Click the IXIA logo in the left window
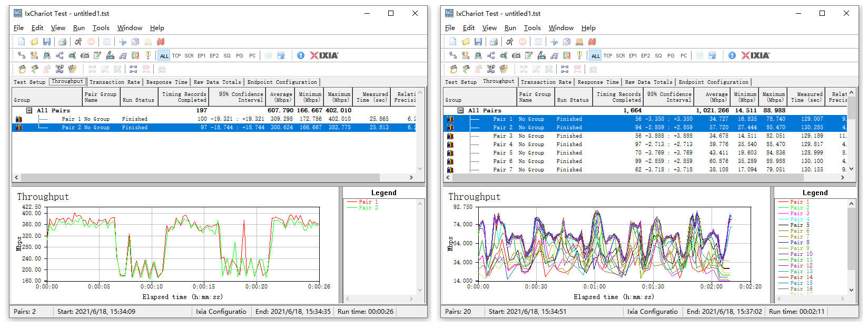868x327 pixels. [324, 55]
